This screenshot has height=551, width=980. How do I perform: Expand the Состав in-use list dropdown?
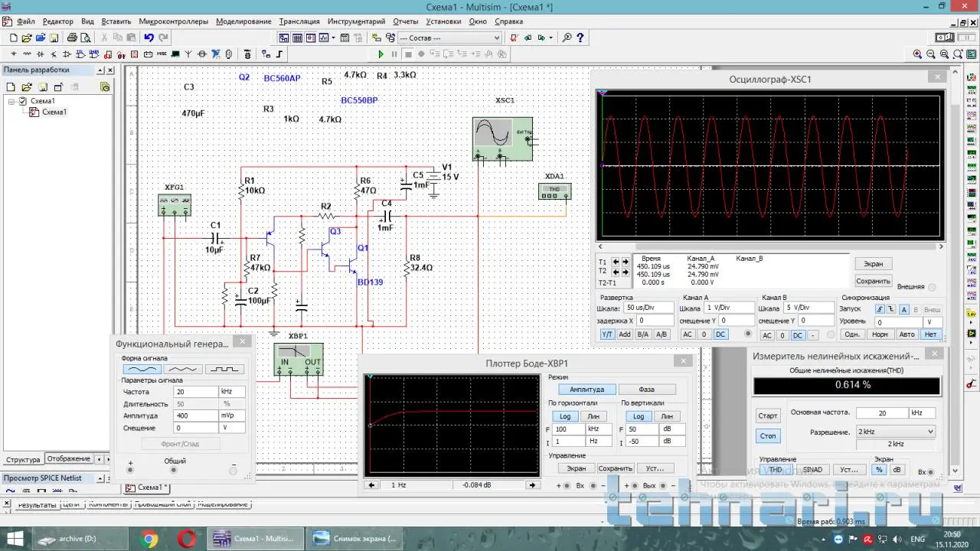[x=495, y=37]
